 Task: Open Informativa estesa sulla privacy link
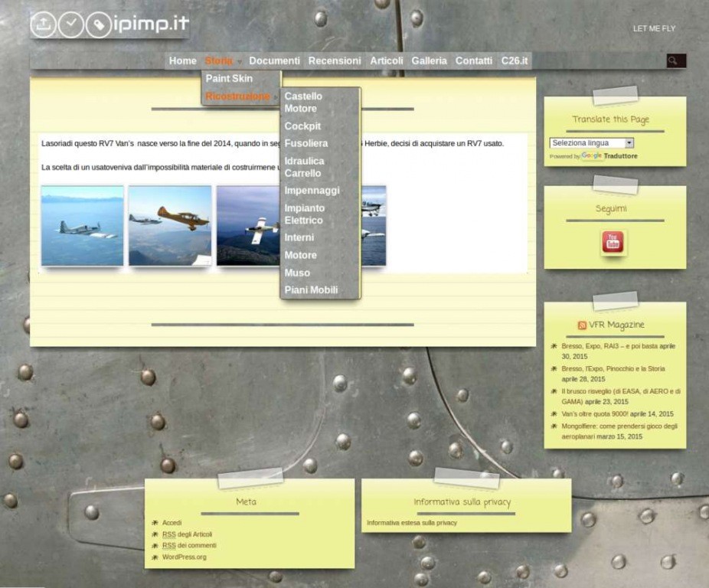click(412, 523)
